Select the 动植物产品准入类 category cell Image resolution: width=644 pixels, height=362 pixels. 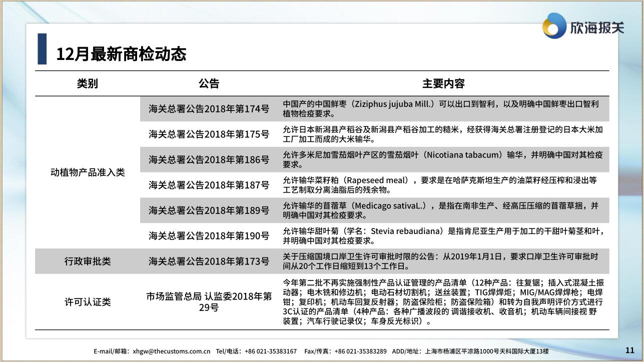point(87,172)
